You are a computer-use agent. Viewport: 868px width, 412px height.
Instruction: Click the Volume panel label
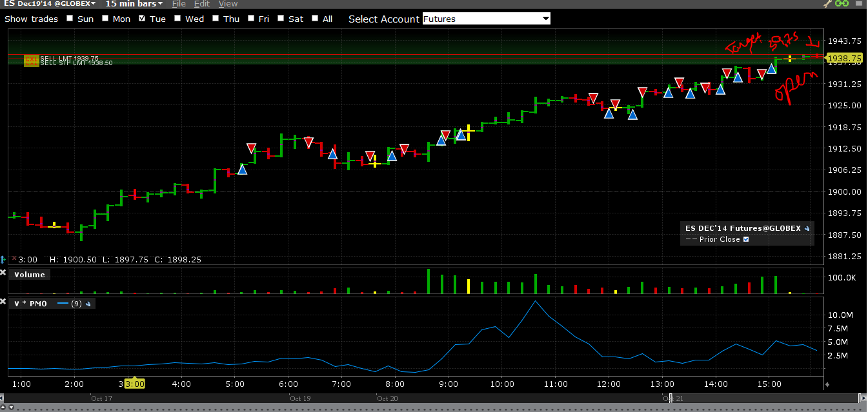click(30, 275)
